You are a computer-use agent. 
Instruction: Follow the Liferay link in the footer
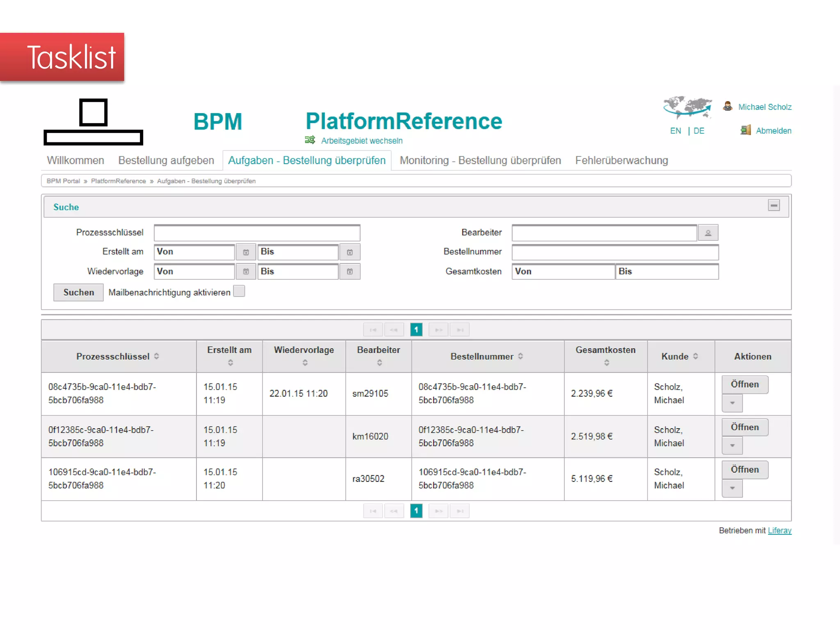[779, 530]
